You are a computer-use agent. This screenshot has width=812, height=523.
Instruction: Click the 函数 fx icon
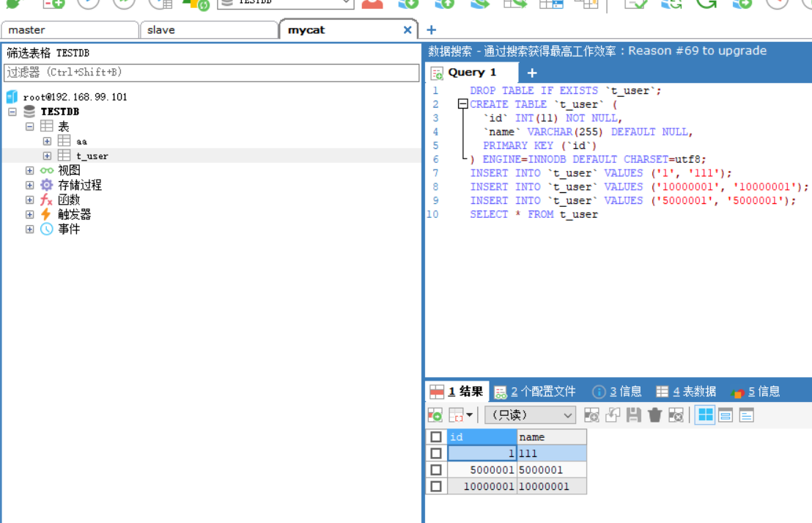(47, 200)
